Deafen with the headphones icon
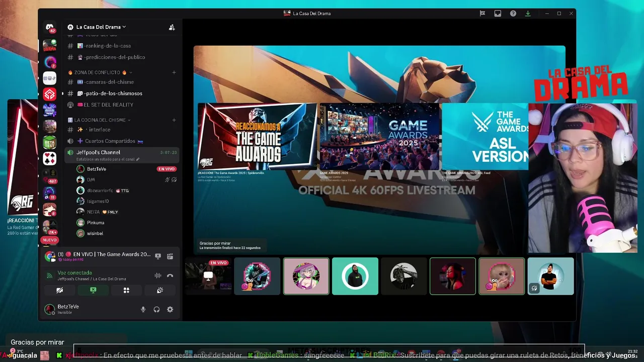This screenshot has height=362, width=644. point(156,309)
